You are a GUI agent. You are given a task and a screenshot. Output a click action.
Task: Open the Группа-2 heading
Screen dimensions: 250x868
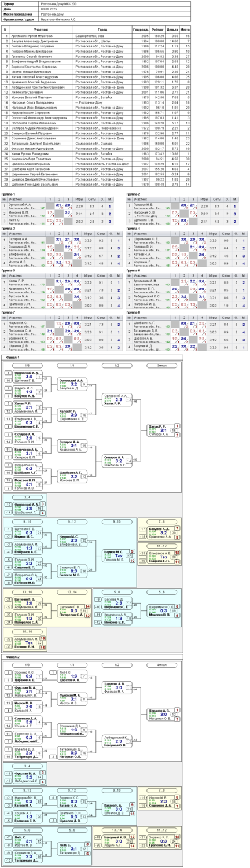(x=134, y=194)
